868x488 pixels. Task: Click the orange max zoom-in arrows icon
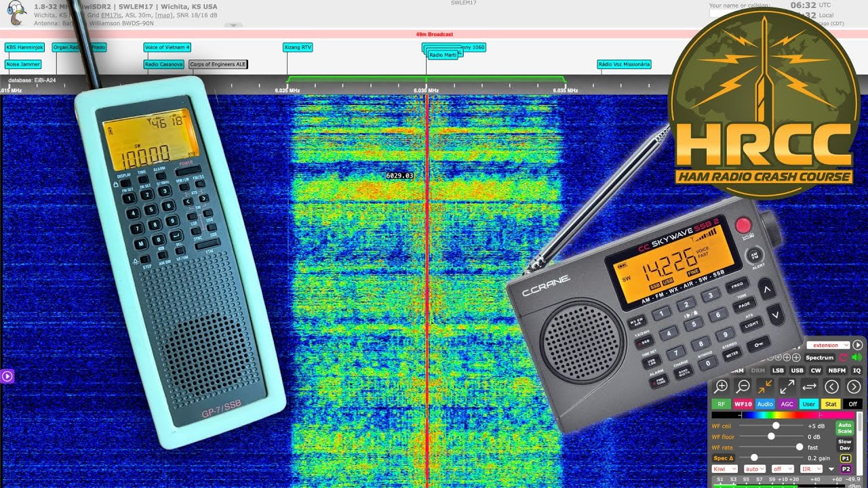[x=765, y=386]
